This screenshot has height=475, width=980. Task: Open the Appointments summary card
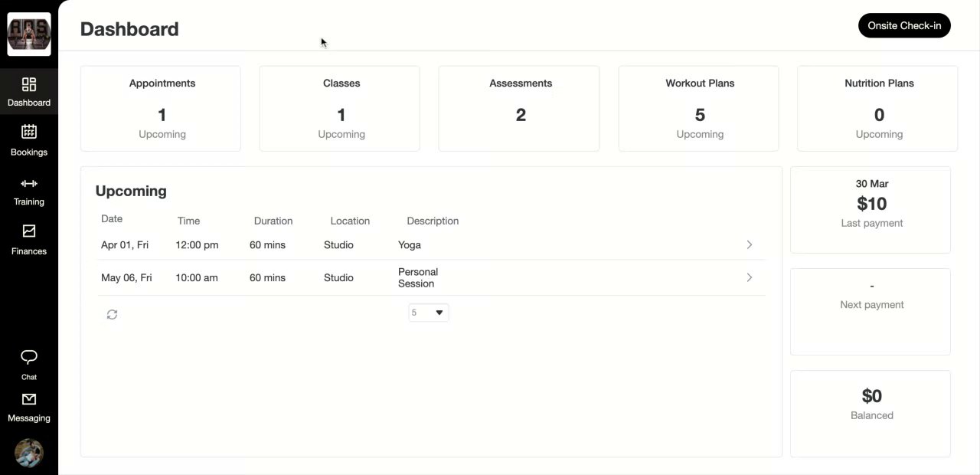161,108
